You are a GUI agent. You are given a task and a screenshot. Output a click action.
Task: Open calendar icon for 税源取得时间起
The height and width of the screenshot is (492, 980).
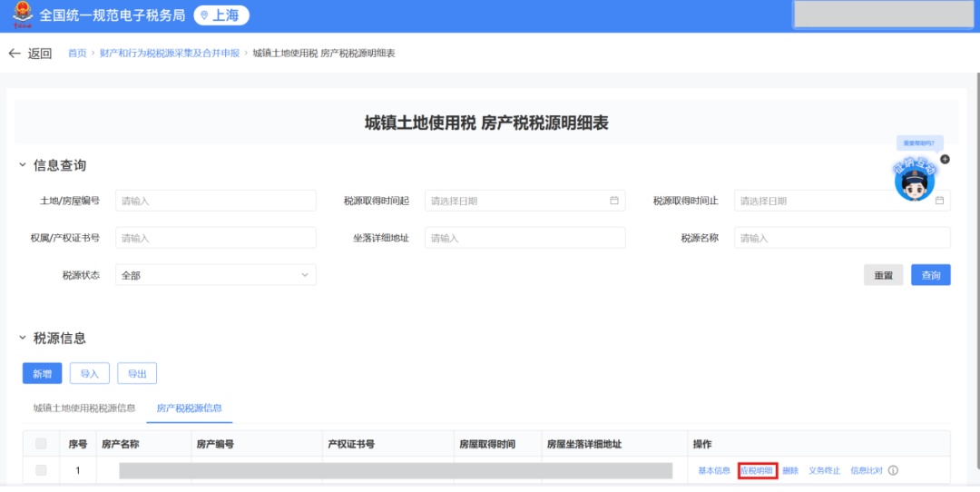(x=614, y=201)
